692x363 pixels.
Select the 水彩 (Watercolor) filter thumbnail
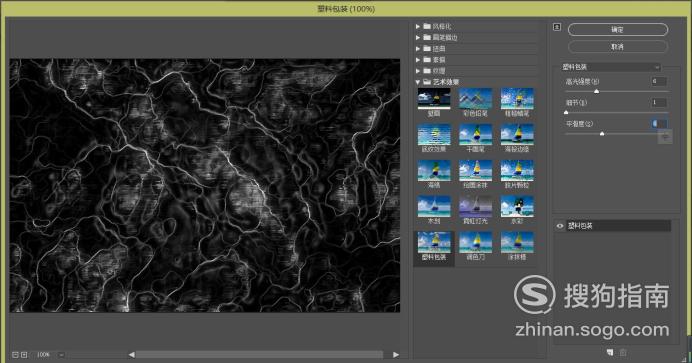pyautogui.click(x=517, y=206)
